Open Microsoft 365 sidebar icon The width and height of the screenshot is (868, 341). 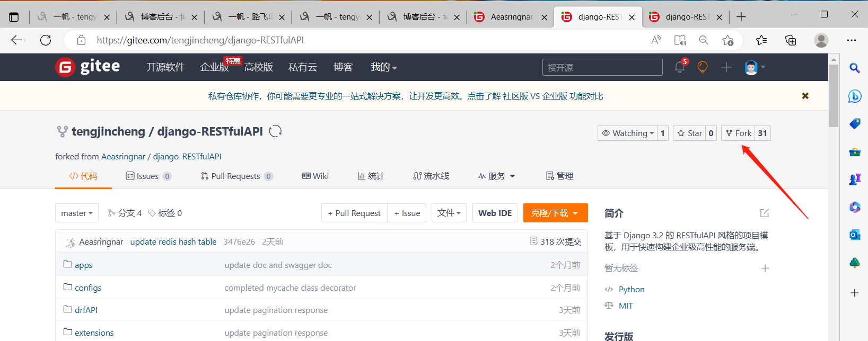click(854, 207)
